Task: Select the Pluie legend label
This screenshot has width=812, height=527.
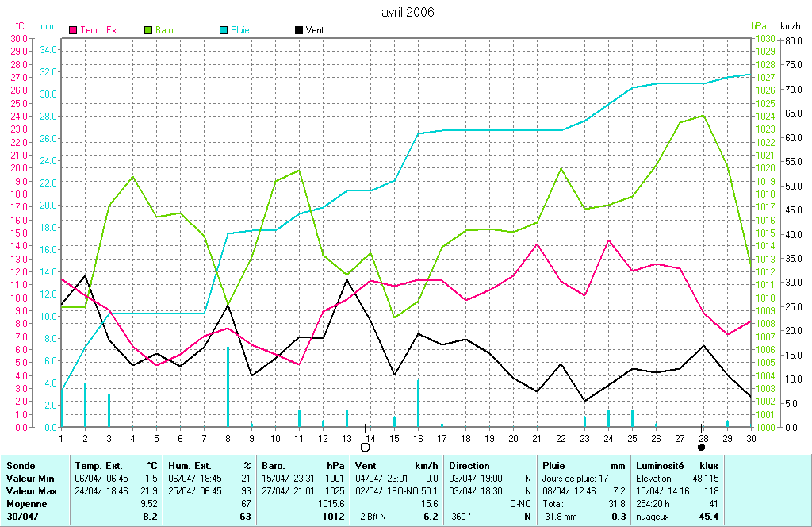Action: [x=240, y=30]
